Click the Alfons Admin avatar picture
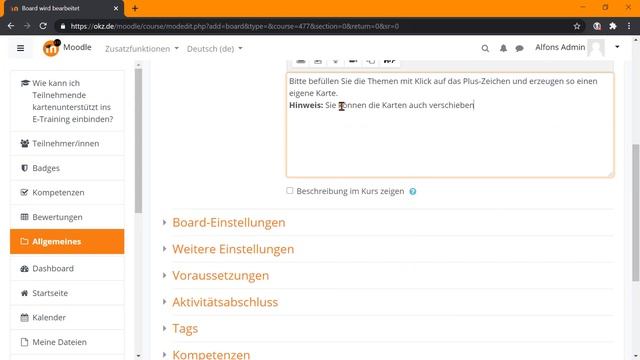 click(x=596, y=48)
